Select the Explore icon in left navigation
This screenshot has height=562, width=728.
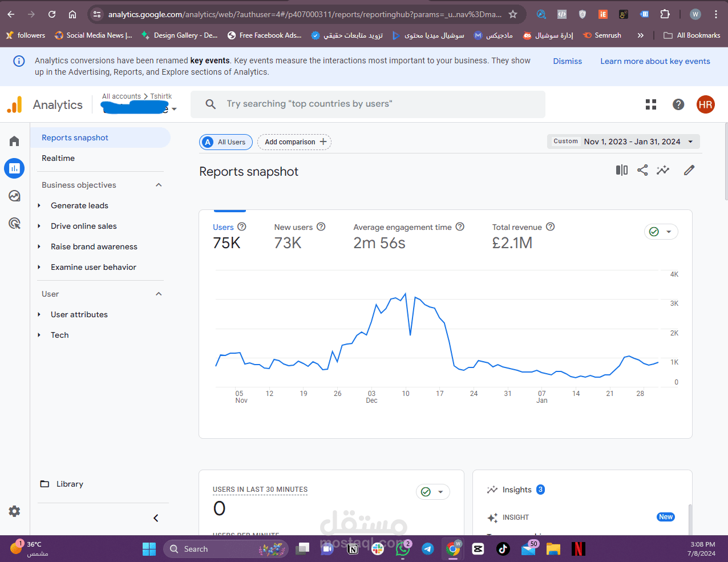pos(14,196)
